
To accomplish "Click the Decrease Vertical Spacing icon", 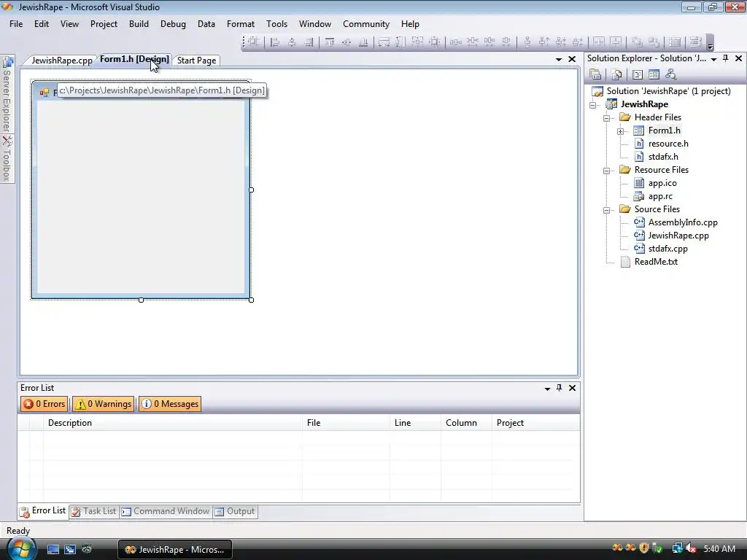I will point(561,42).
